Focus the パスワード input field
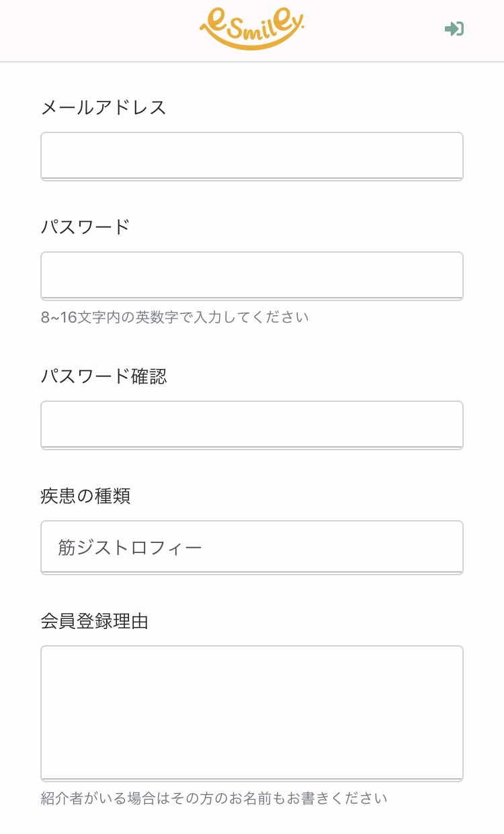The width and height of the screenshot is (504, 834). tap(252, 276)
